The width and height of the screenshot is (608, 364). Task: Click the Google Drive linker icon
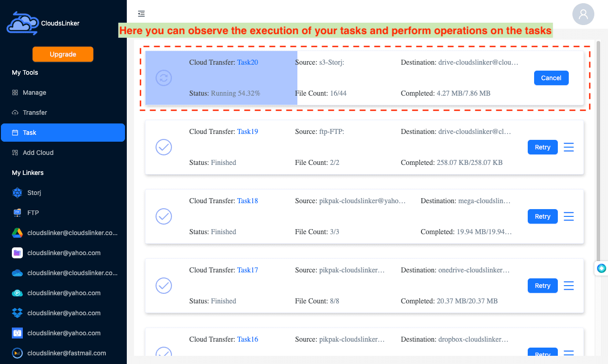[x=17, y=233]
